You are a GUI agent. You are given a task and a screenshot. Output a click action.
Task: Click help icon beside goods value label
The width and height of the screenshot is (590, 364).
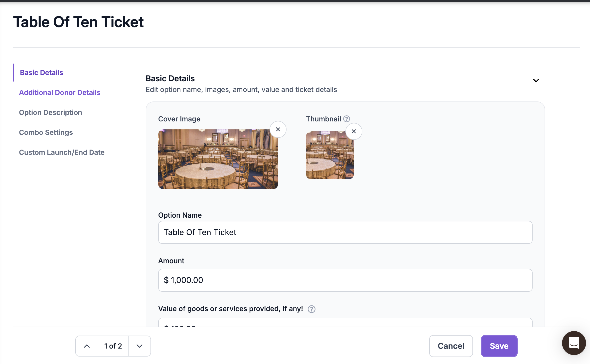pos(311,309)
